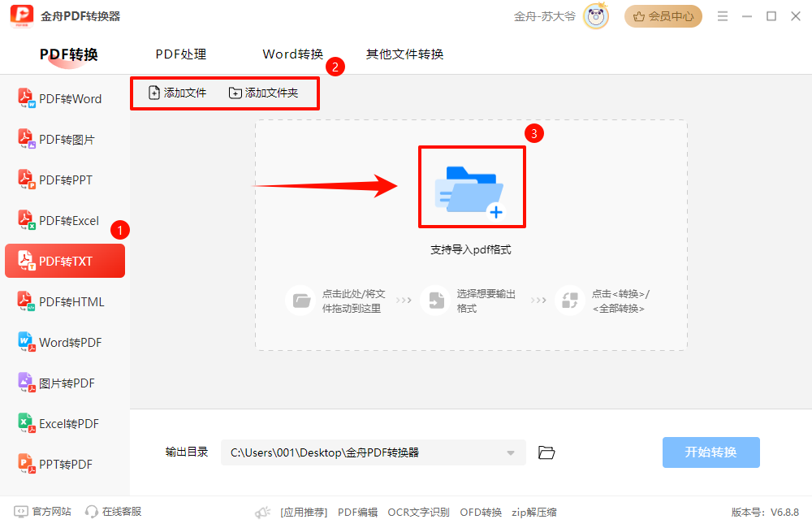Viewport: 812px width, 528px height.
Task: Switch to PDF转换 tab
Action: point(69,54)
